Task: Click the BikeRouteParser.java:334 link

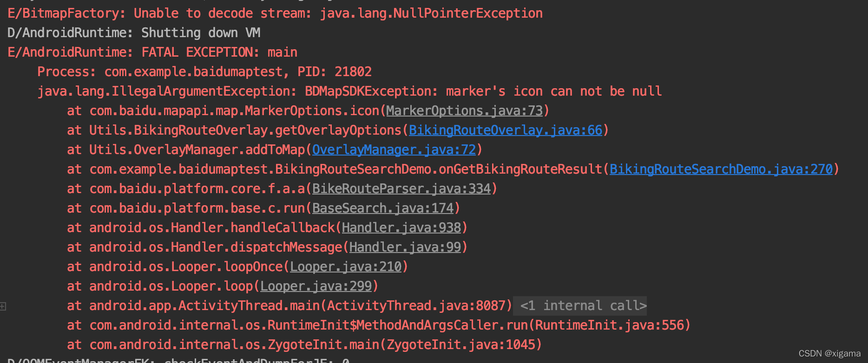Action: 401,188
